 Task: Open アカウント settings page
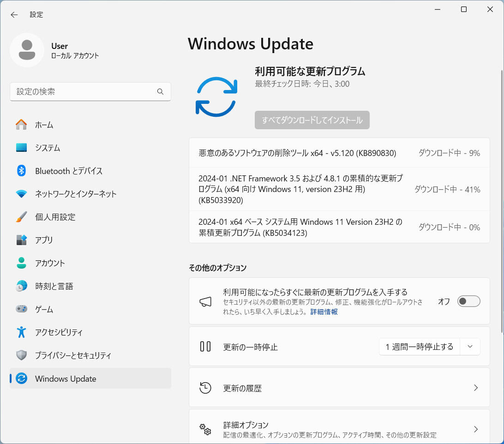coord(90,263)
